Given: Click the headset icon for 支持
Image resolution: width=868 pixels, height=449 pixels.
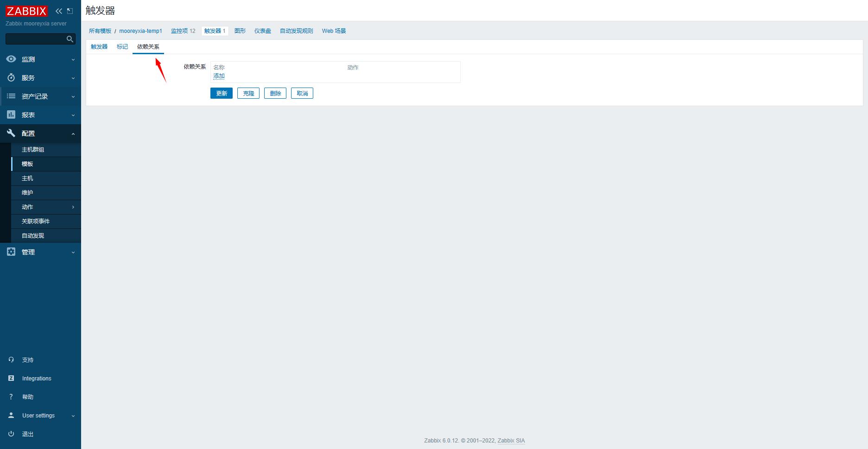Looking at the screenshot, I should click(x=11, y=360).
